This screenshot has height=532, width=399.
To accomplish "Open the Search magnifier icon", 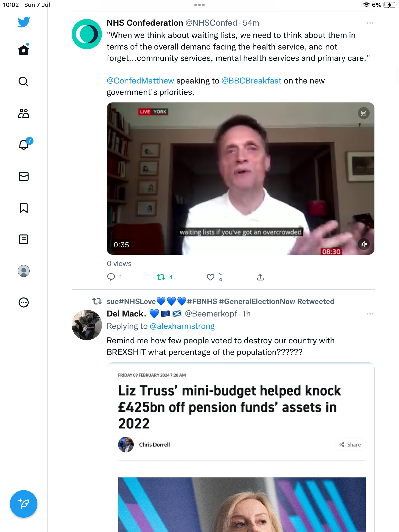I will tap(24, 82).
